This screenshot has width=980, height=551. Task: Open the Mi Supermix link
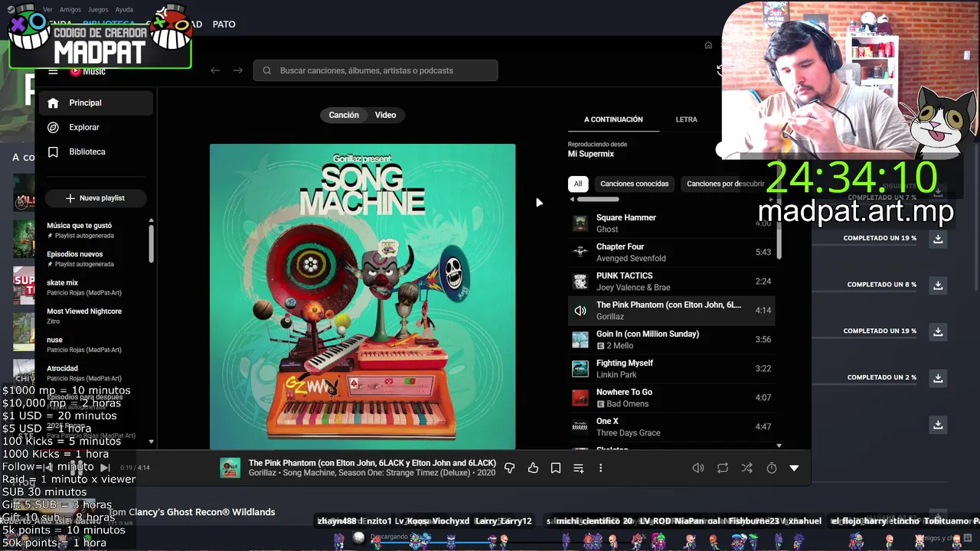[x=591, y=154]
